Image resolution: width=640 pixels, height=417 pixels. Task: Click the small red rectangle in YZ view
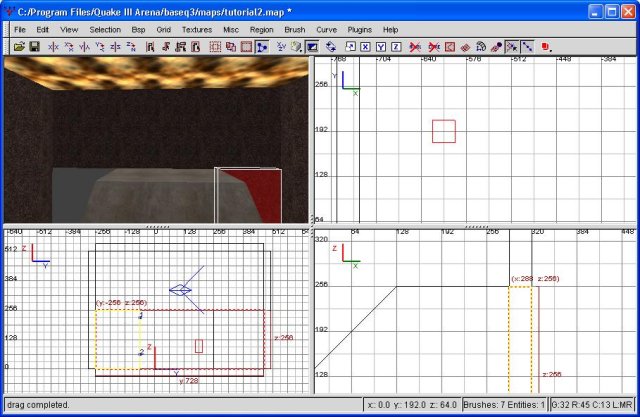pos(199,346)
